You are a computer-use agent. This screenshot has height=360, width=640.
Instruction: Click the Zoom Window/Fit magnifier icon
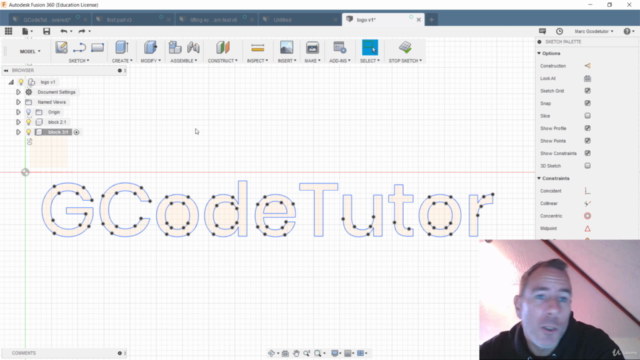318,353
